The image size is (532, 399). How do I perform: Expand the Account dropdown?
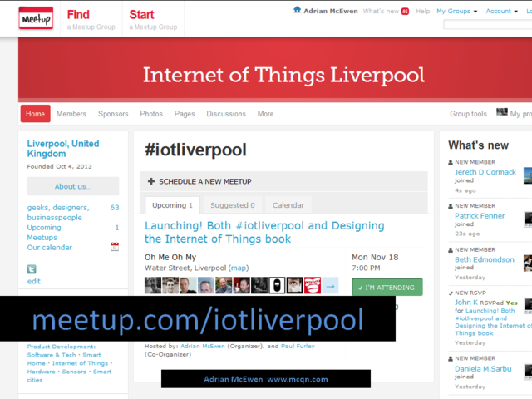tap(502, 11)
